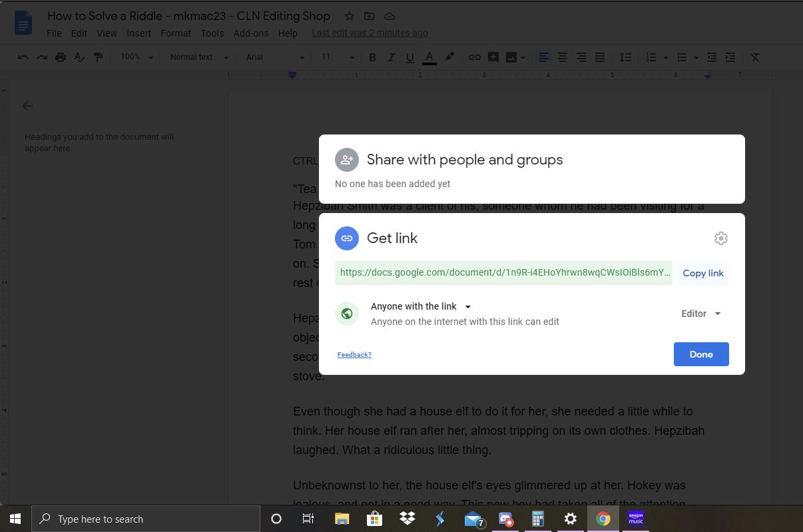Click the left indent ruler marker

[292, 75]
